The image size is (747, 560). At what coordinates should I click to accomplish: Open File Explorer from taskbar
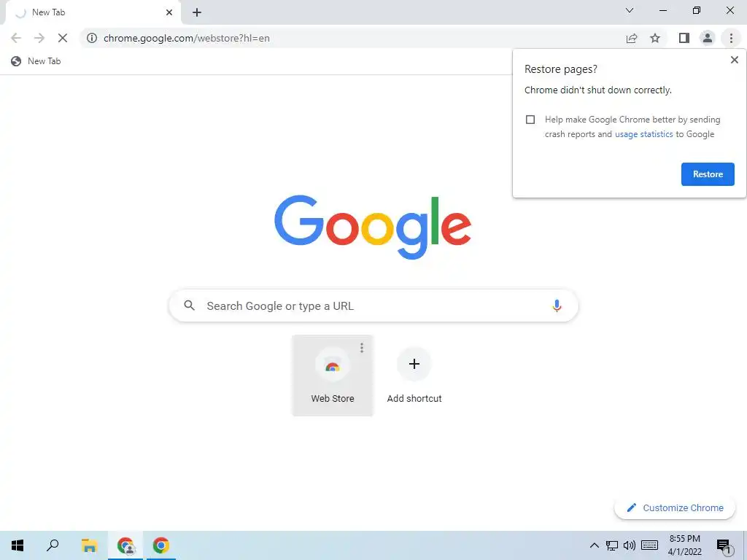coord(89,545)
